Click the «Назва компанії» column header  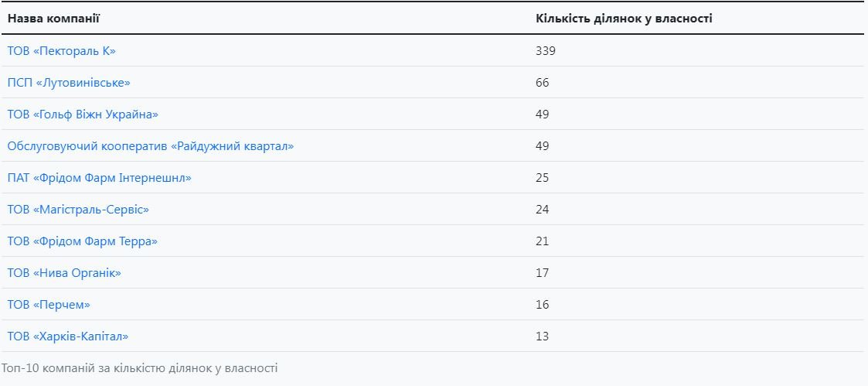coord(54,18)
